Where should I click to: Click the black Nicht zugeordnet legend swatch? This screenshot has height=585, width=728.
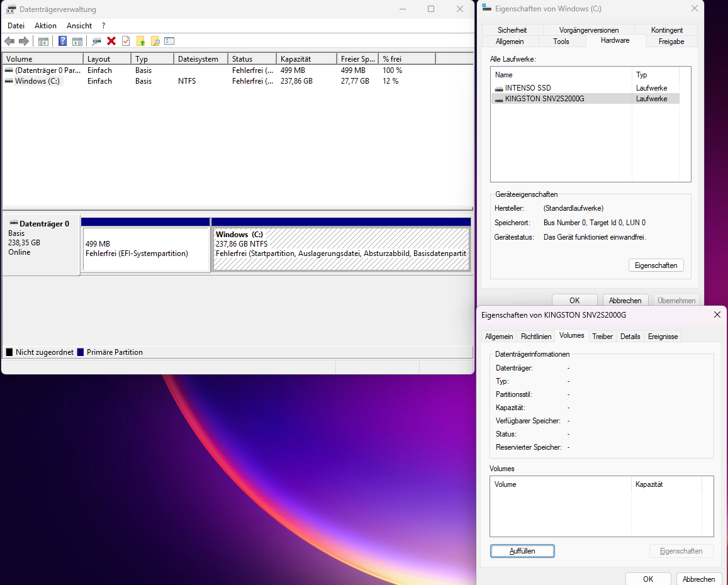pyautogui.click(x=9, y=352)
